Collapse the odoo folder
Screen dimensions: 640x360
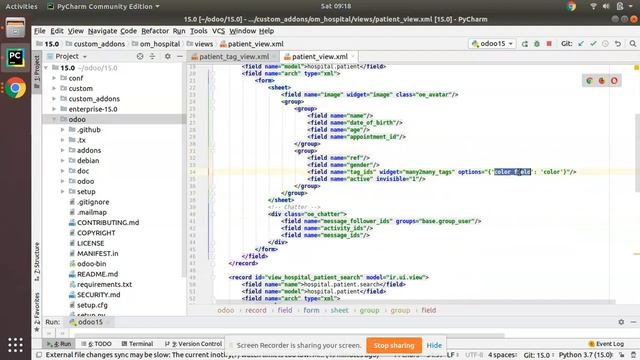tap(54, 119)
